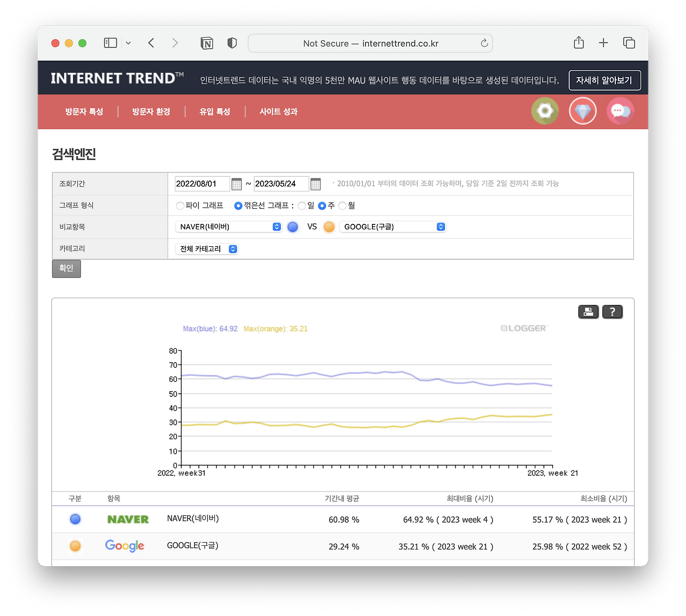Click the 자세히 알아보기 button
The width and height of the screenshot is (686, 616).
pyautogui.click(x=605, y=80)
